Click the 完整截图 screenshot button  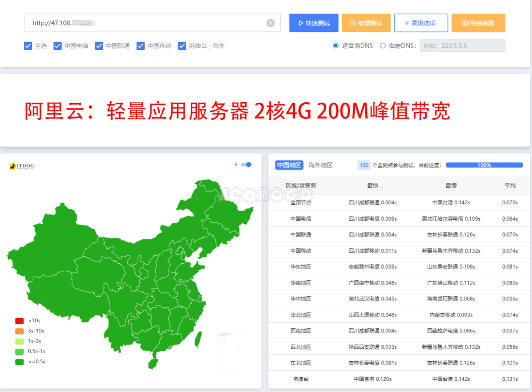[478, 23]
